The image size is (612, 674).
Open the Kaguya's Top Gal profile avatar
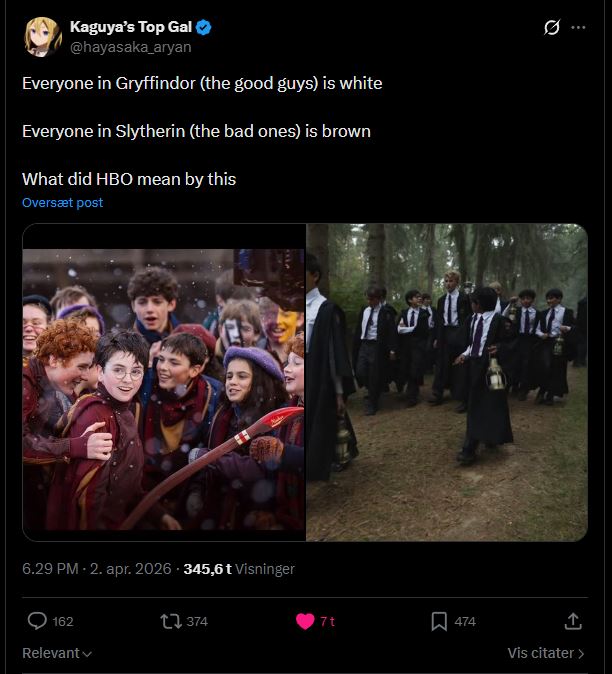(x=42, y=37)
